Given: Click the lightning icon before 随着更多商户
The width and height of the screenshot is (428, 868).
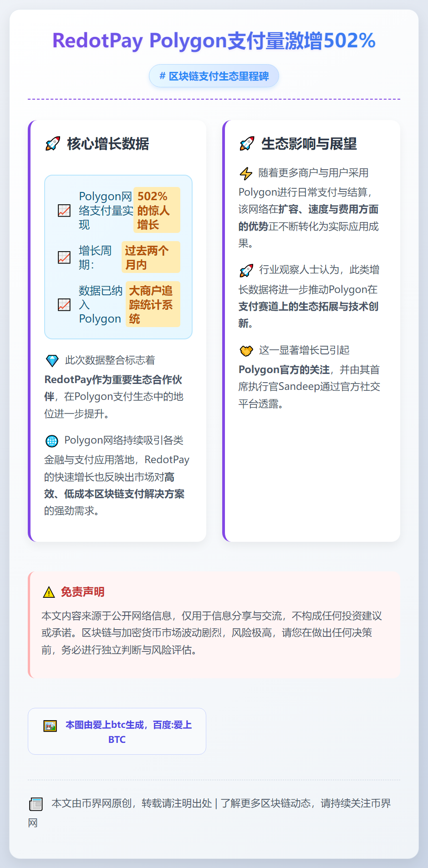Looking at the screenshot, I should click(246, 173).
